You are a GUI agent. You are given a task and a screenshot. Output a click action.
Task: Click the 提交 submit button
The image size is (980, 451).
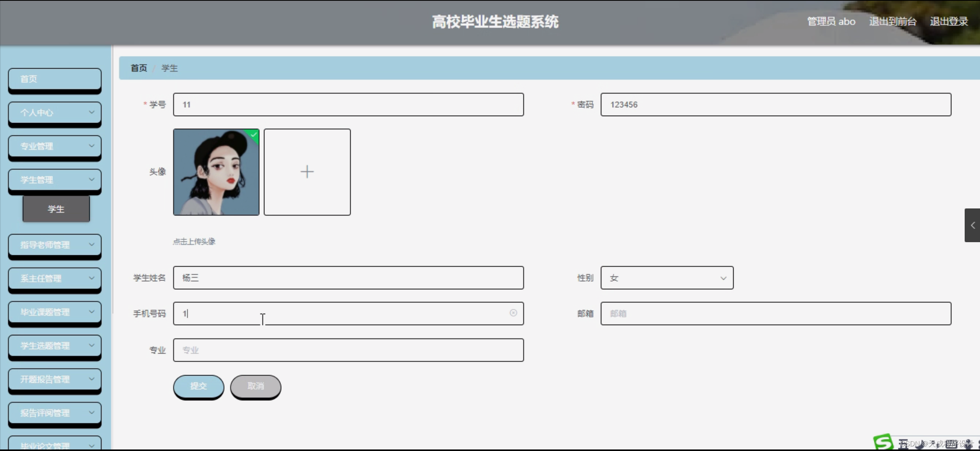(x=198, y=386)
